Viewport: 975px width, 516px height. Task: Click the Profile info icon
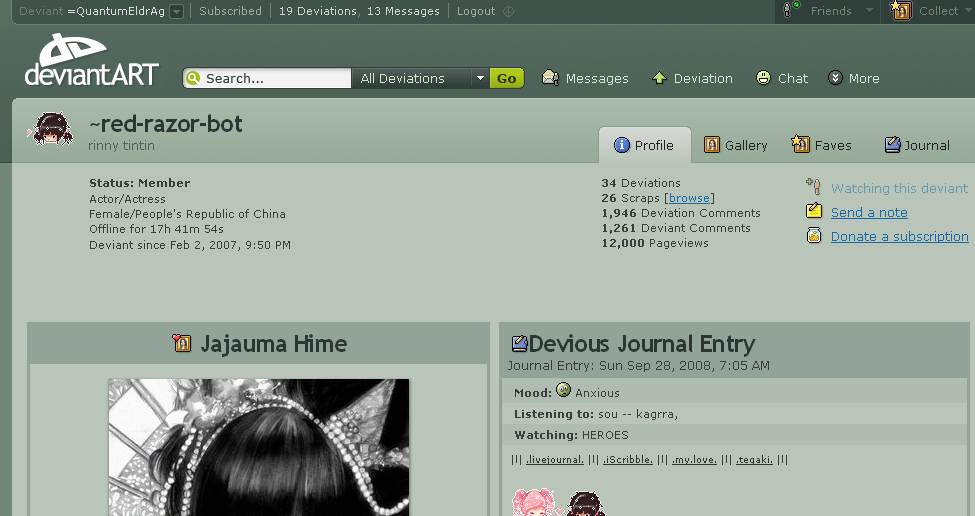click(x=621, y=145)
